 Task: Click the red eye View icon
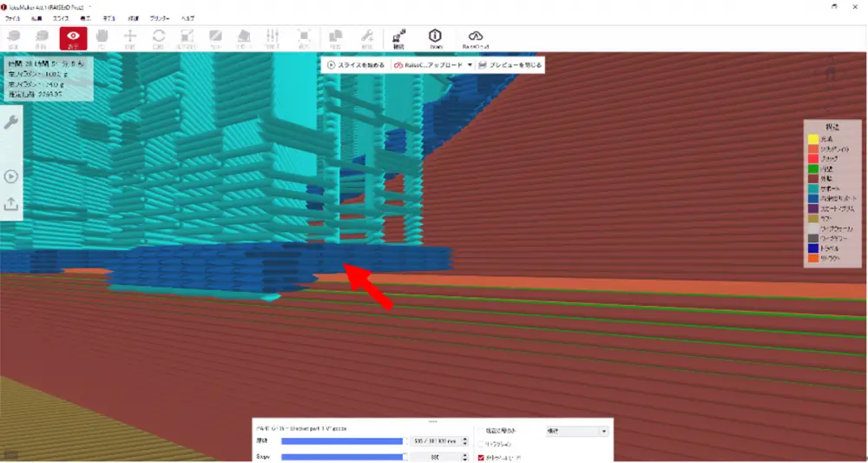click(x=73, y=37)
